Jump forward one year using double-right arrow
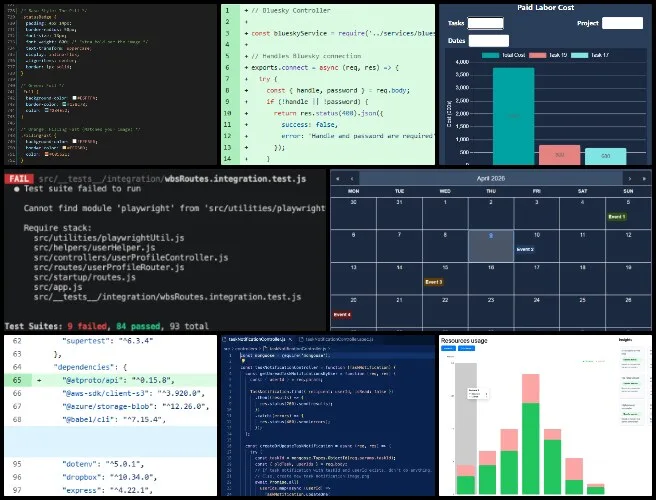This screenshot has width=656, height=500. [645, 178]
